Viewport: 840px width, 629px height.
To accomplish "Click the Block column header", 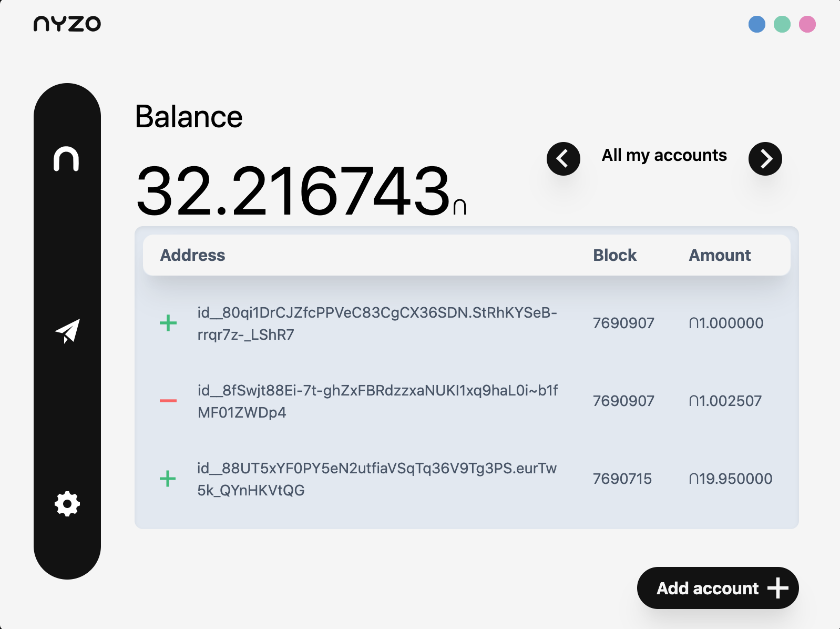I will (x=614, y=255).
